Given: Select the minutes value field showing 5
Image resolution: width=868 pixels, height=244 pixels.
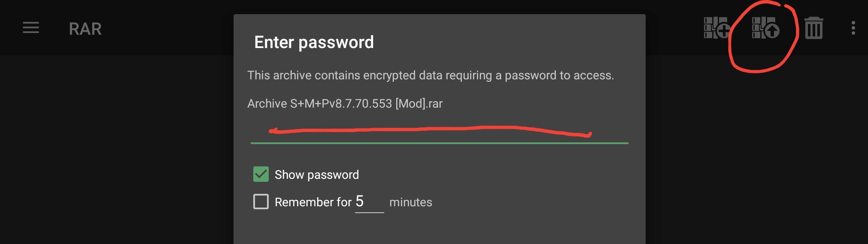Looking at the screenshot, I should [369, 202].
